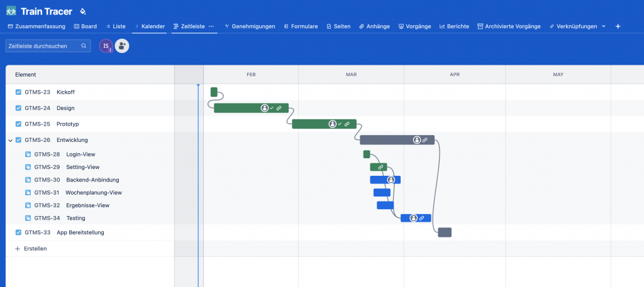This screenshot has height=287, width=644.
Task: Open the add people avatar icon
Action: point(122,46)
